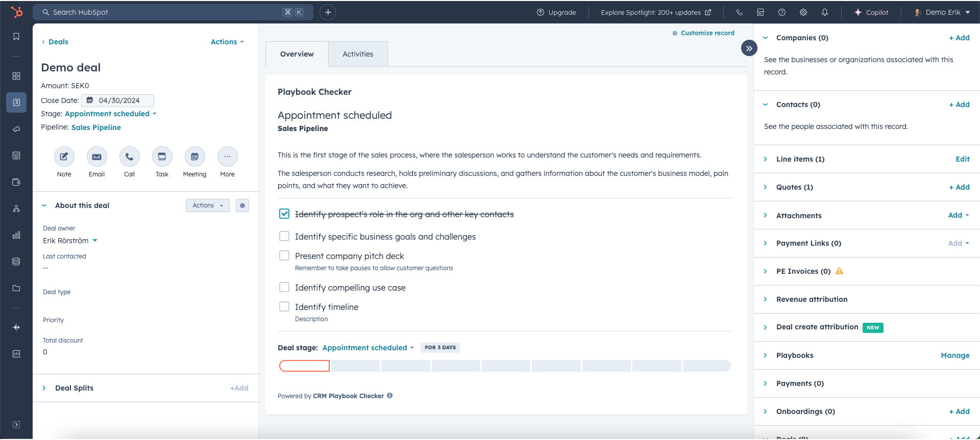Open the deal Actions dropdown at top

[227, 42]
